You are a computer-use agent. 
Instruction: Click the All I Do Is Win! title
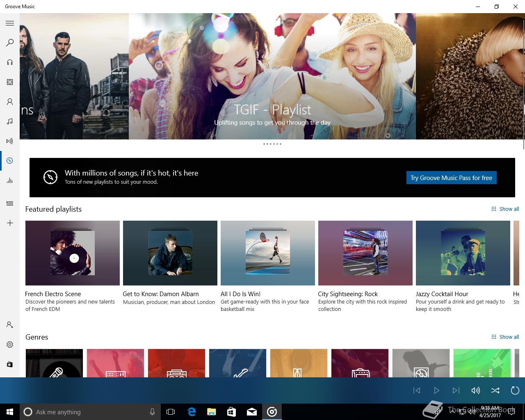coord(240,294)
